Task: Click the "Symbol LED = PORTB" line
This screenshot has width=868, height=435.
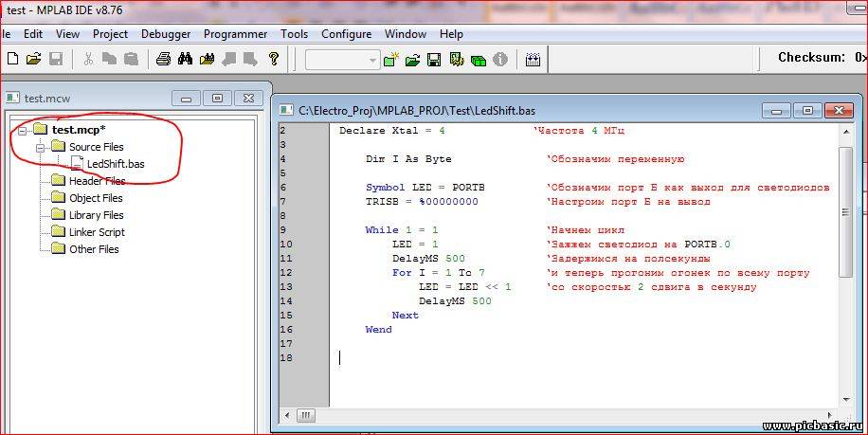Action: (x=425, y=188)
